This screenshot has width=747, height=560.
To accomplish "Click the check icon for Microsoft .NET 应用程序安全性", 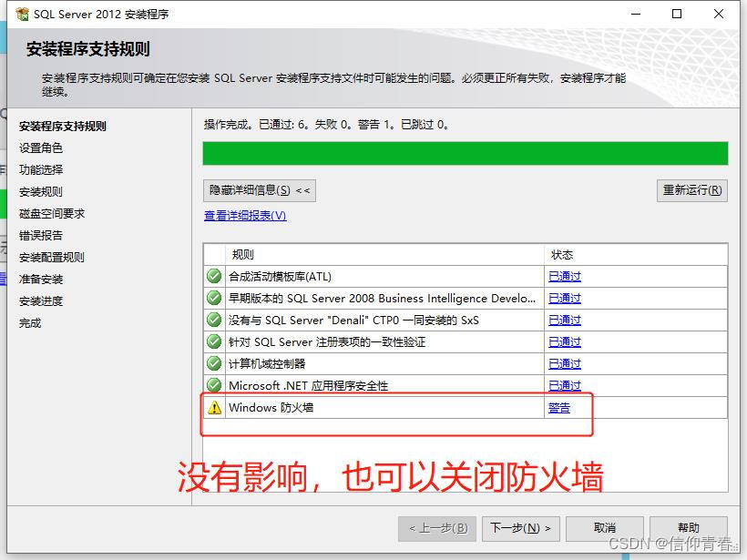I will coord(214,385).
